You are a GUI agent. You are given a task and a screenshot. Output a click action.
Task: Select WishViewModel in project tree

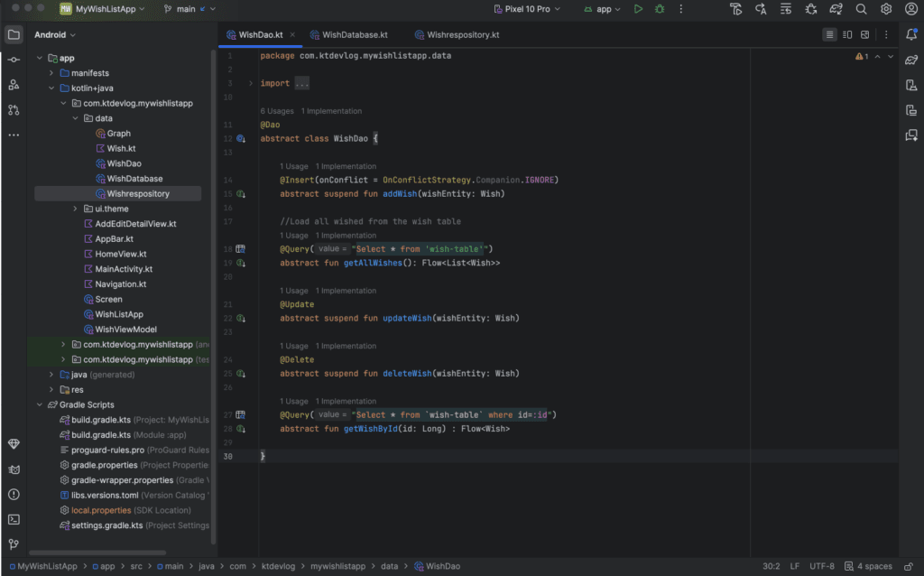[x=125, y=330]
